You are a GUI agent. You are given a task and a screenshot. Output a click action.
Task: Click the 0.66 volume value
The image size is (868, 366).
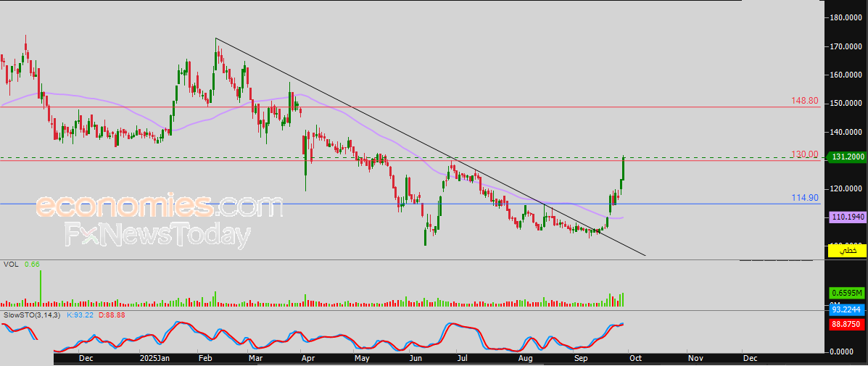click(x=32, y=265)
